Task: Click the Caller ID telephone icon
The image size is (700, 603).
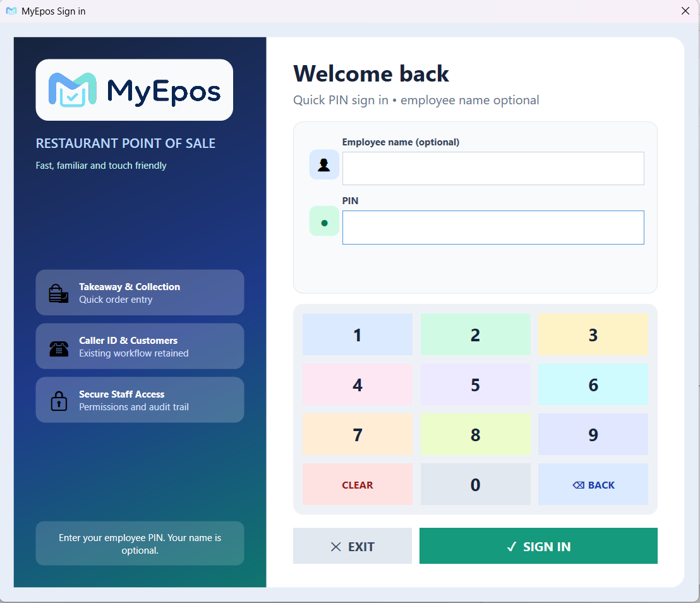Action: point(59,348)
